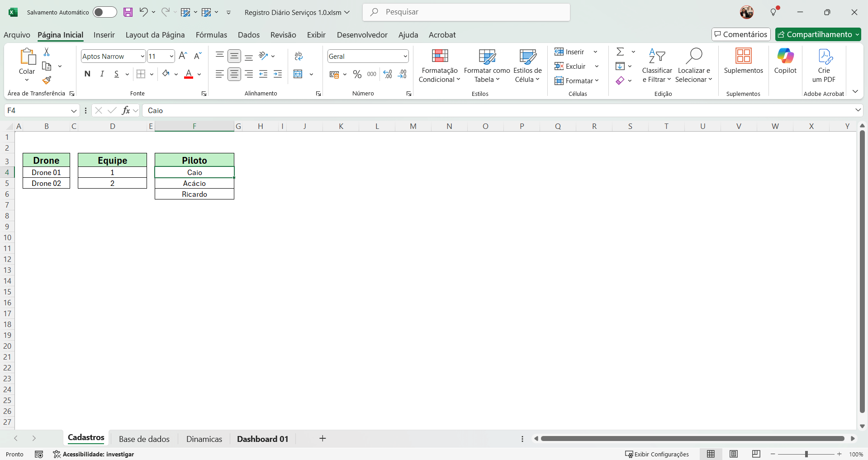This screenshot has height=460, width=868.
Task: Switch to Dashboard 01 sheet
Action: (262, 439)
